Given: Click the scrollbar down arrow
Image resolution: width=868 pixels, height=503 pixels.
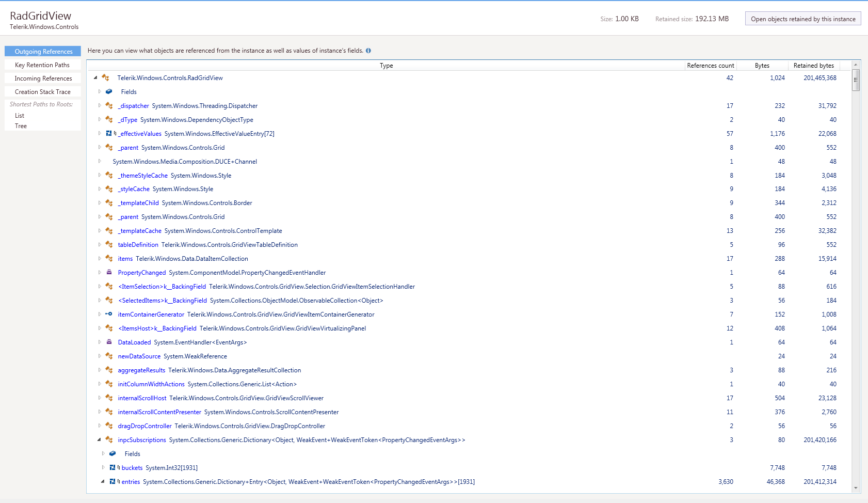Looking at the screenshot, I should (x=856, y=488).
